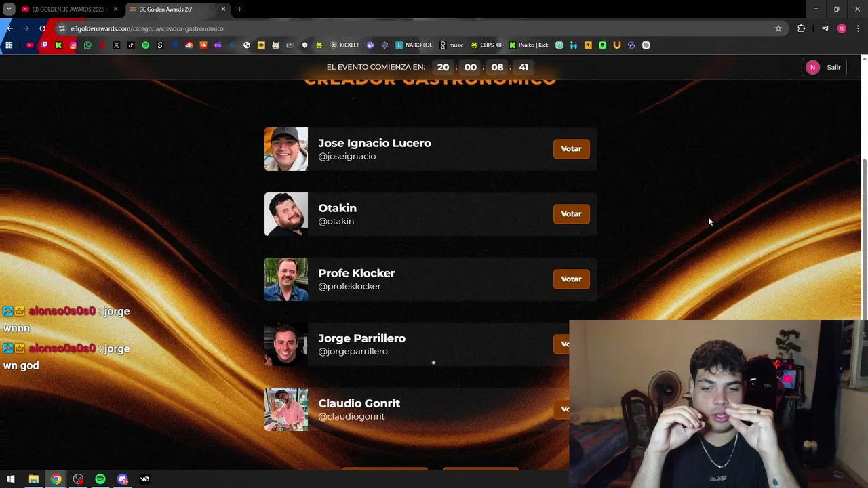Open the Instagram bookmark icon

tap(73, 45)
